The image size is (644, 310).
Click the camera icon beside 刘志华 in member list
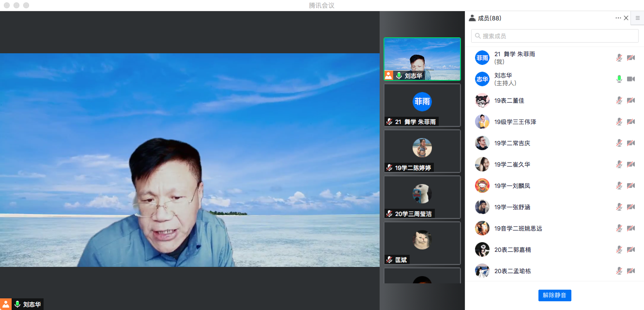point(630,79)
